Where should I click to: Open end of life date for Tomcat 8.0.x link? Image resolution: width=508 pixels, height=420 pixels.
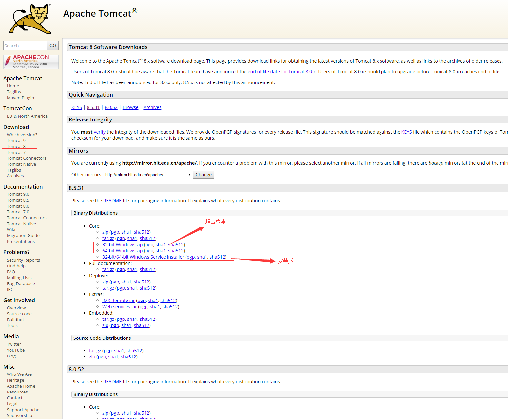[x=282, y=72]
